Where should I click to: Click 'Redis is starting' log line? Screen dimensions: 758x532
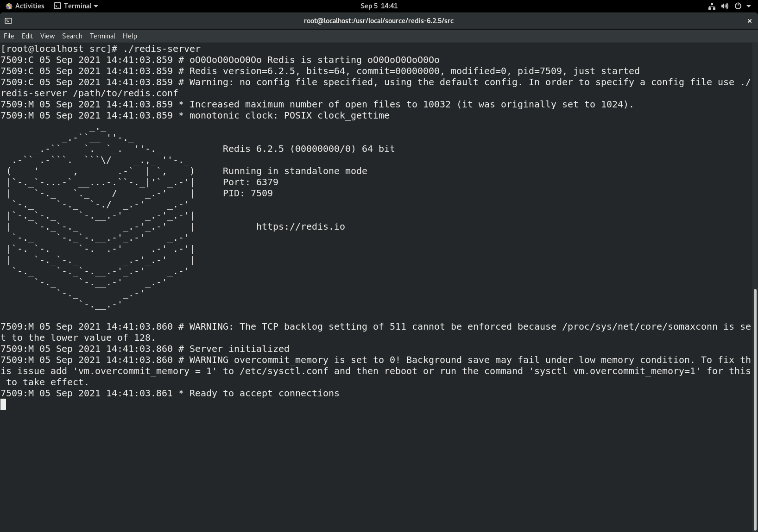coord(220,60)
